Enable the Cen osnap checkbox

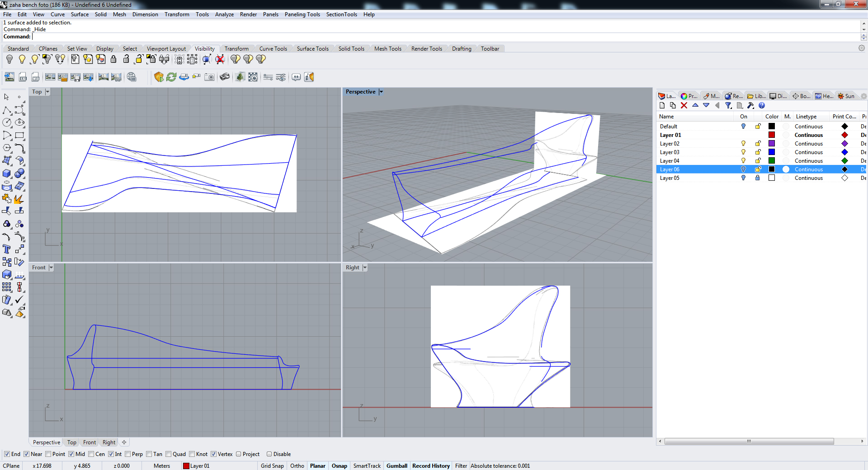click(91, 454)
